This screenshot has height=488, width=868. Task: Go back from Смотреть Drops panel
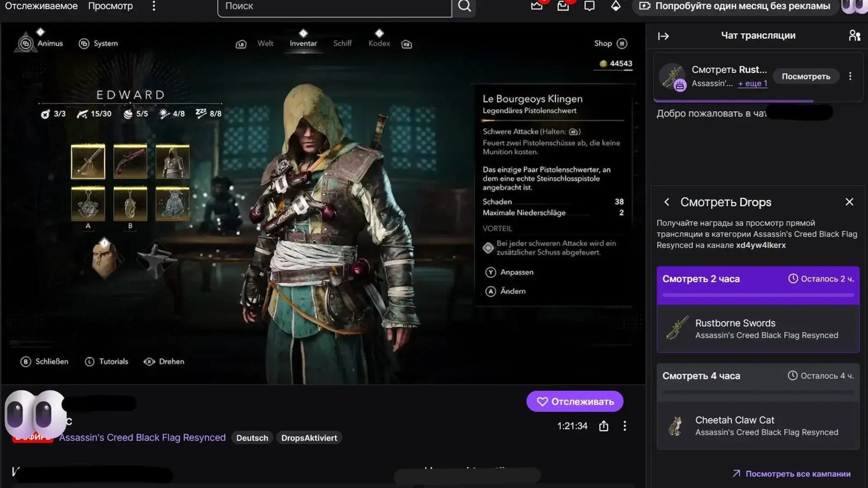666,202
